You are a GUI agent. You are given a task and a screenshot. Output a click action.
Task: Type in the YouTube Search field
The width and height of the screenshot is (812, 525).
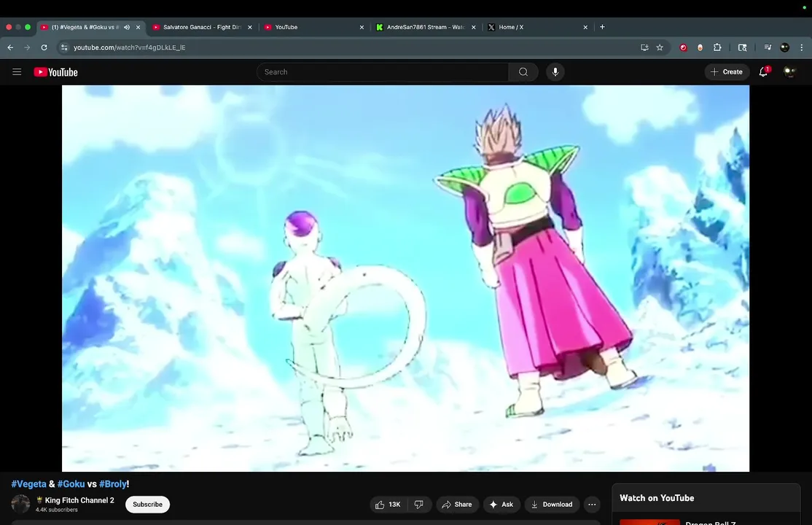tap(383, 72)
